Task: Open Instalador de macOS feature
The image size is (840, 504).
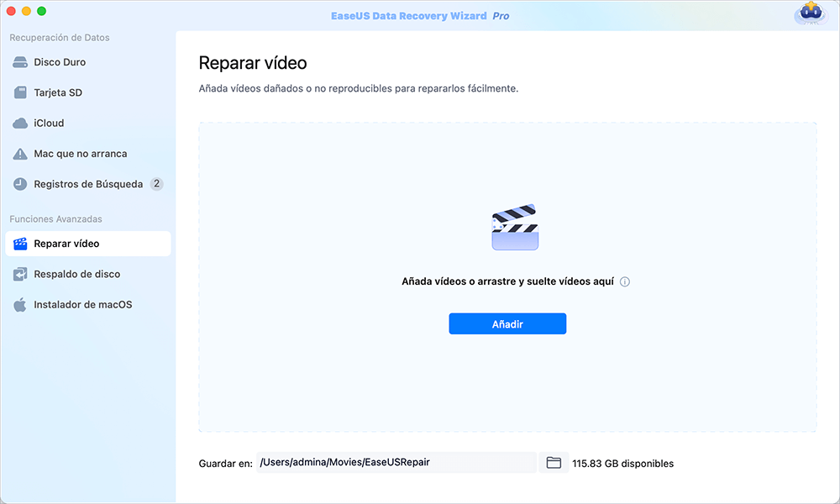Action: click(88, 305)
